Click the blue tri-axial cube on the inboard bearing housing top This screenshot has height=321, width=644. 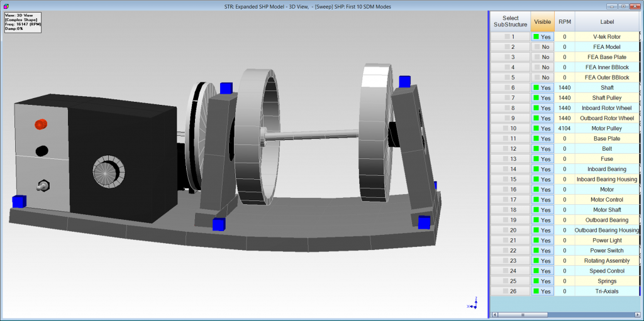click(226, 89)
